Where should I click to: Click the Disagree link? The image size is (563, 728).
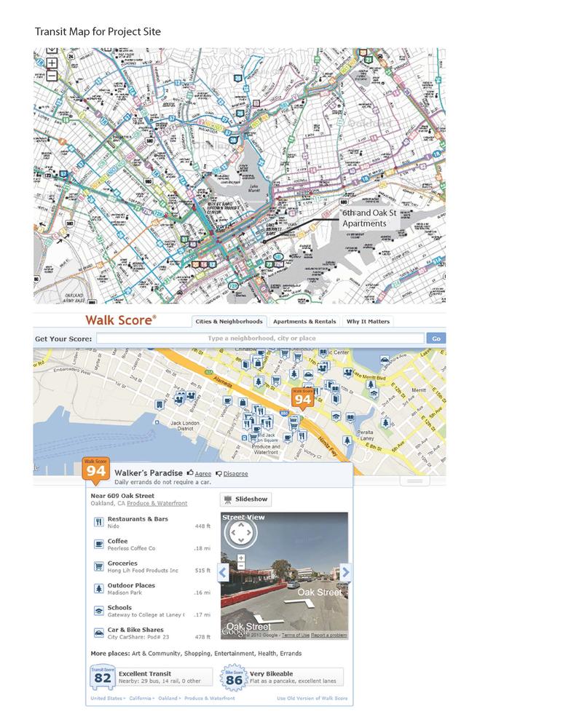pos(235,474)
